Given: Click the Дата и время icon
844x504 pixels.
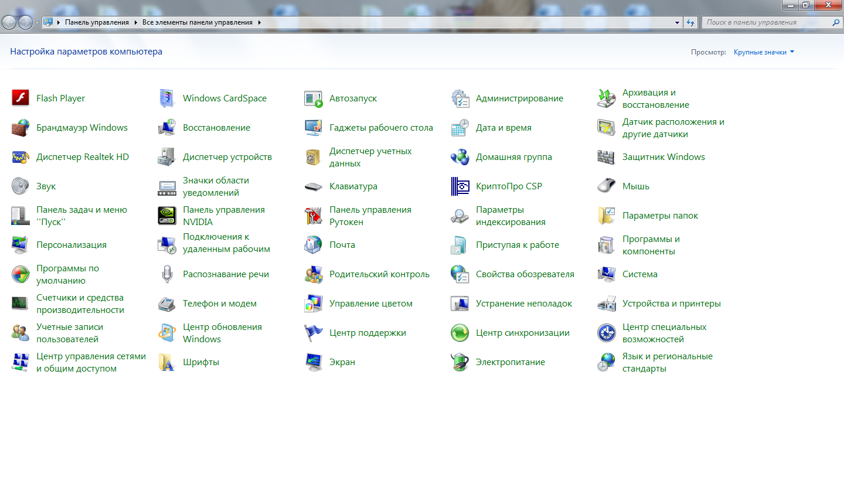Looking at the screenshot, I should click(x=460, y=127).
